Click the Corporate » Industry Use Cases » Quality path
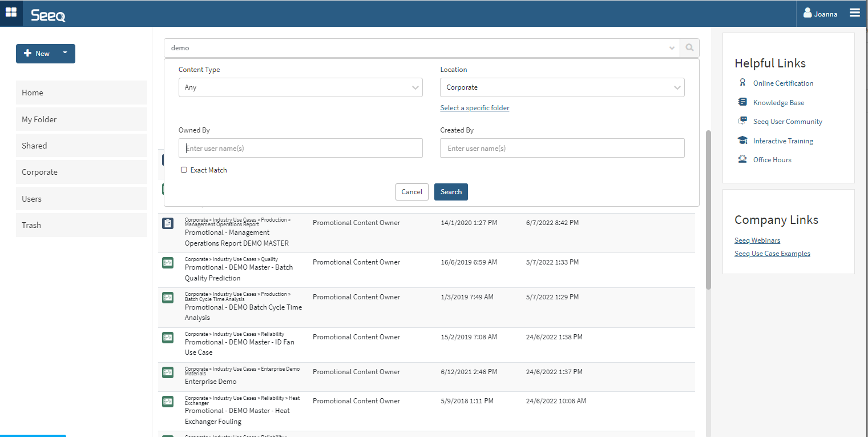Image resolution: width=868 pixels, height=437 pixels. tap(231, 259)
